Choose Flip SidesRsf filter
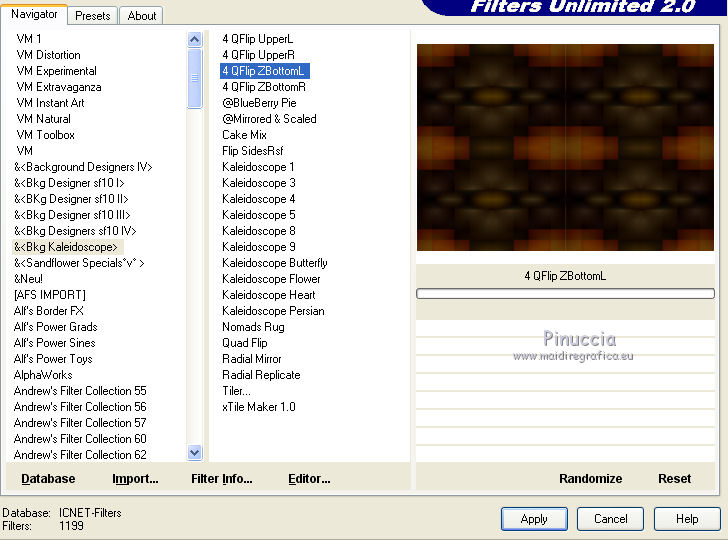 pos(253,151)
